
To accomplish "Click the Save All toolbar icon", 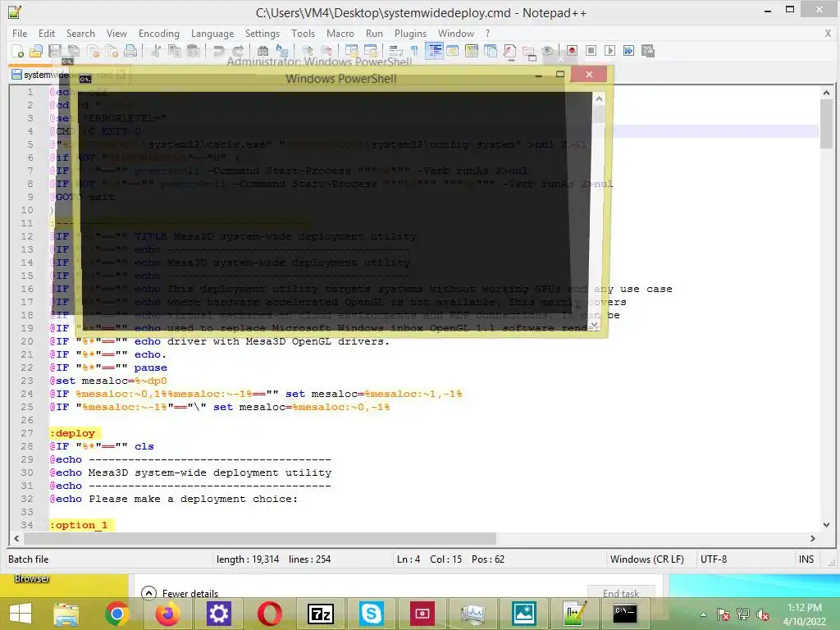I will [73, 51].
